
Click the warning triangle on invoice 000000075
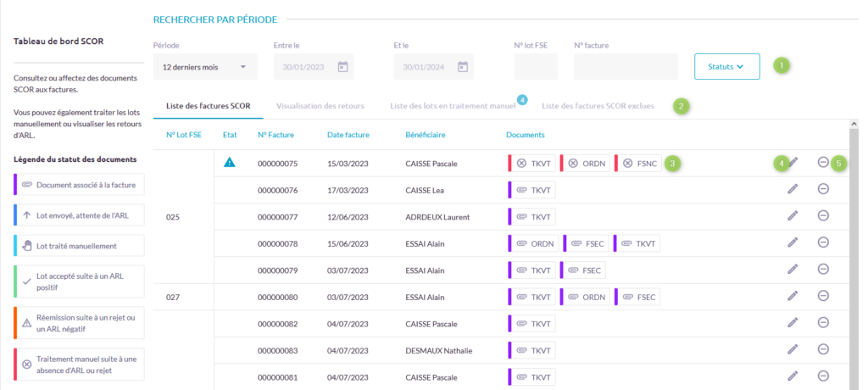click(x=230, y=163)
